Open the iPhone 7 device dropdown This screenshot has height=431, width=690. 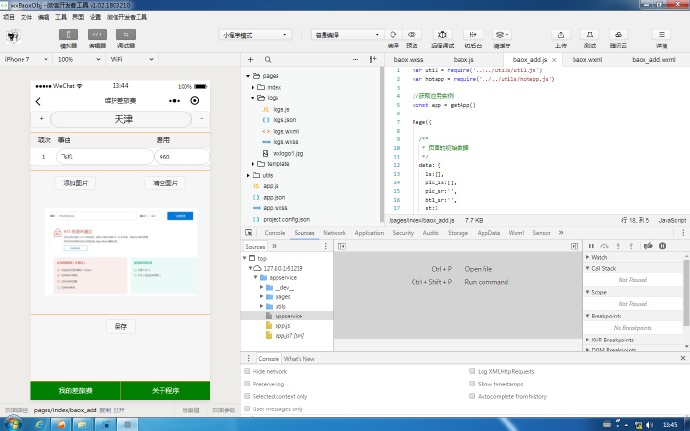point(26,59)
